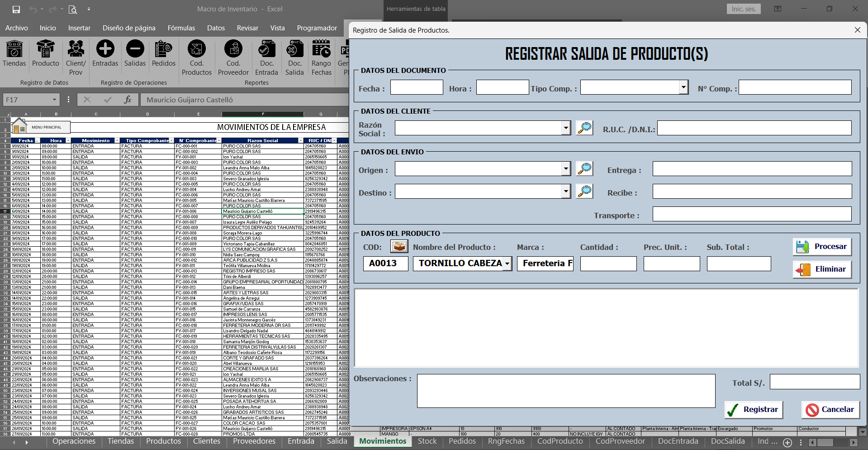Expand the Tipo Comp. dropdown
Screen dimensions: 868x450
coord(683,87)
